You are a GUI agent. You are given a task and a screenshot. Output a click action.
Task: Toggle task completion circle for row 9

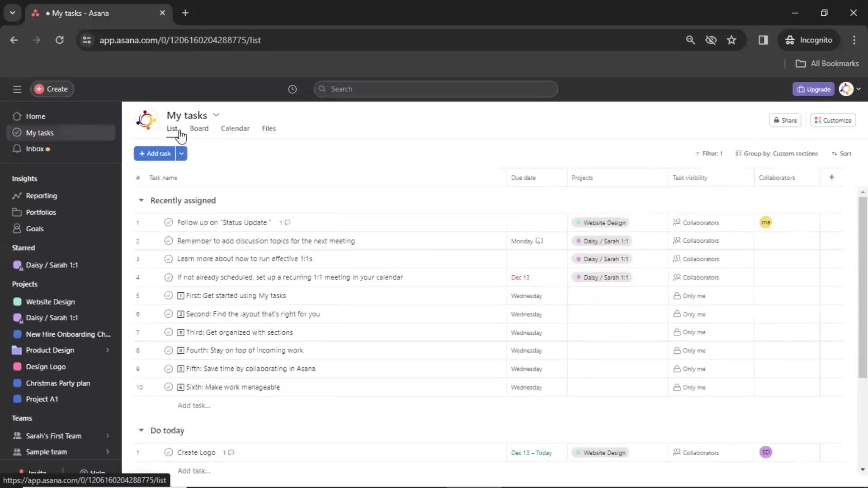[x=168, y=368]
